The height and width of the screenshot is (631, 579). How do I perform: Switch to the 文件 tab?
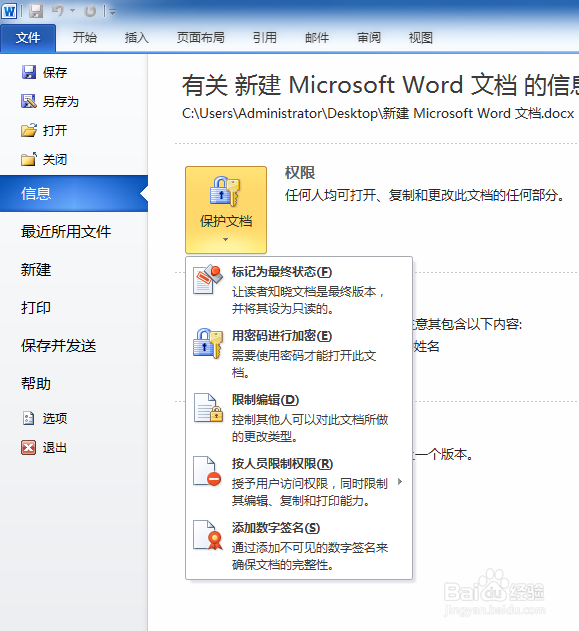point(28,38)
